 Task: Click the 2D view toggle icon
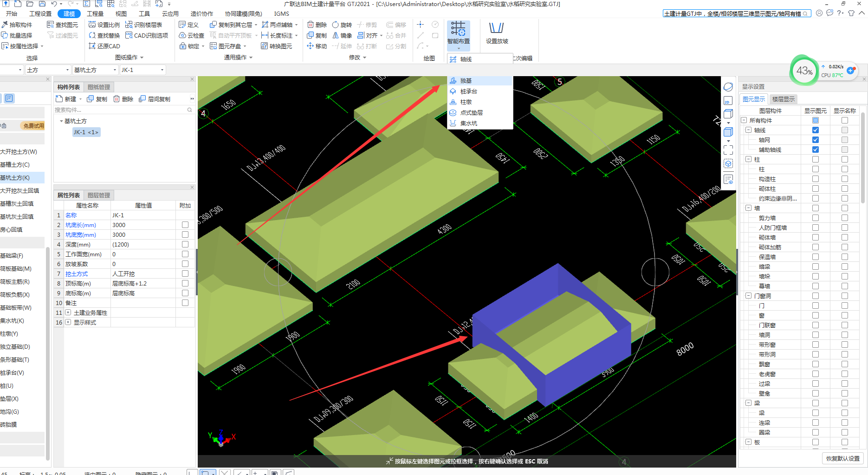728,101
